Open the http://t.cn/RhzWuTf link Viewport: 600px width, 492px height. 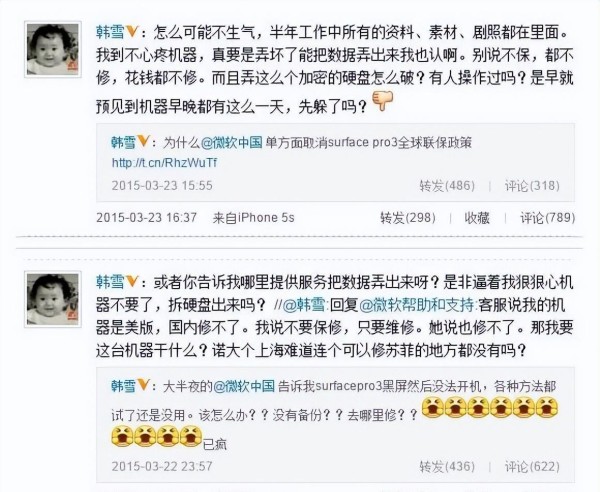click(165, 163)
